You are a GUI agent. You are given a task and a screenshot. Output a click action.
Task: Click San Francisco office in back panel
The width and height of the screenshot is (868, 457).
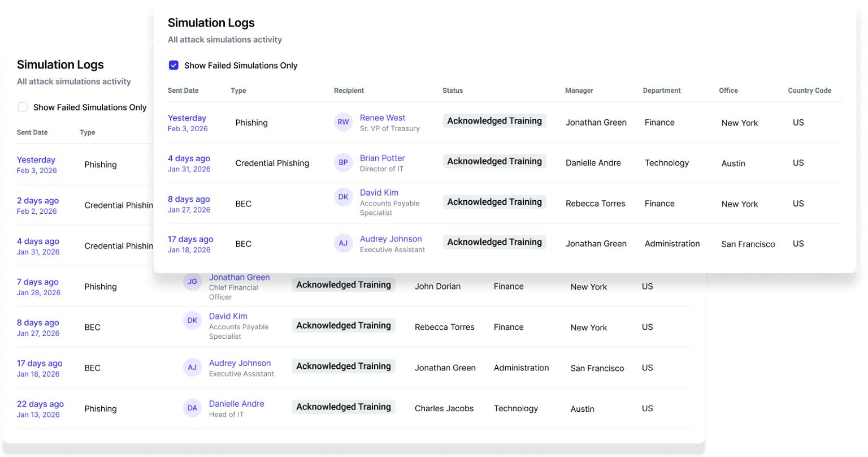click(597, 368)
